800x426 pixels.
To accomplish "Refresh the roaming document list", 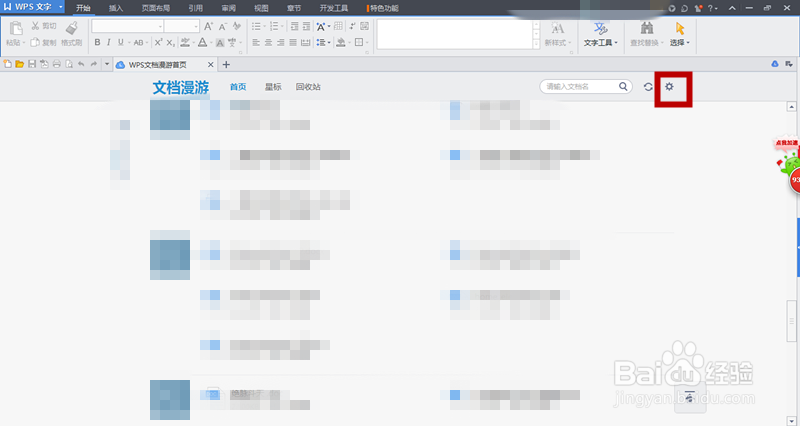I will point(648,87).
